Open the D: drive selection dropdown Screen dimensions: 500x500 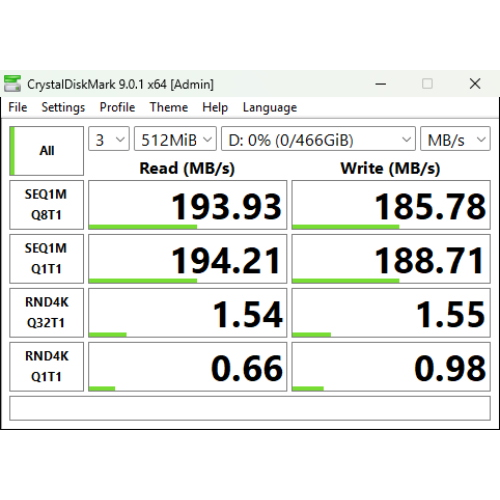coord(318,139)
